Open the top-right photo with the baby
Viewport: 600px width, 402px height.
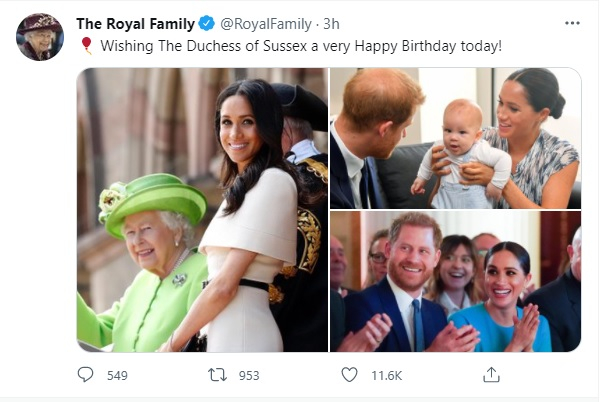click(x=455, y=138)
